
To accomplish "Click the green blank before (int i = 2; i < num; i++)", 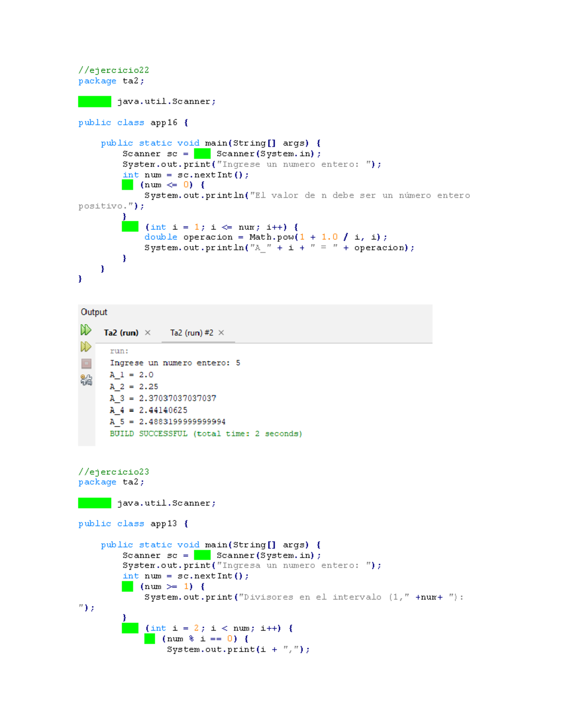I will 129,628.
